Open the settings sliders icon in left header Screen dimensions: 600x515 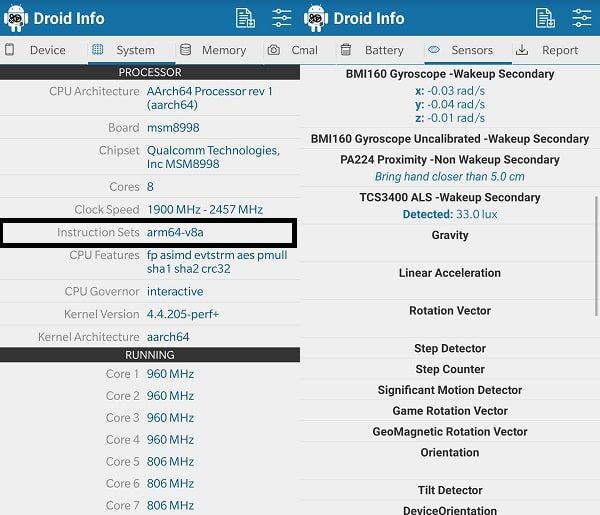click(282, 18)
